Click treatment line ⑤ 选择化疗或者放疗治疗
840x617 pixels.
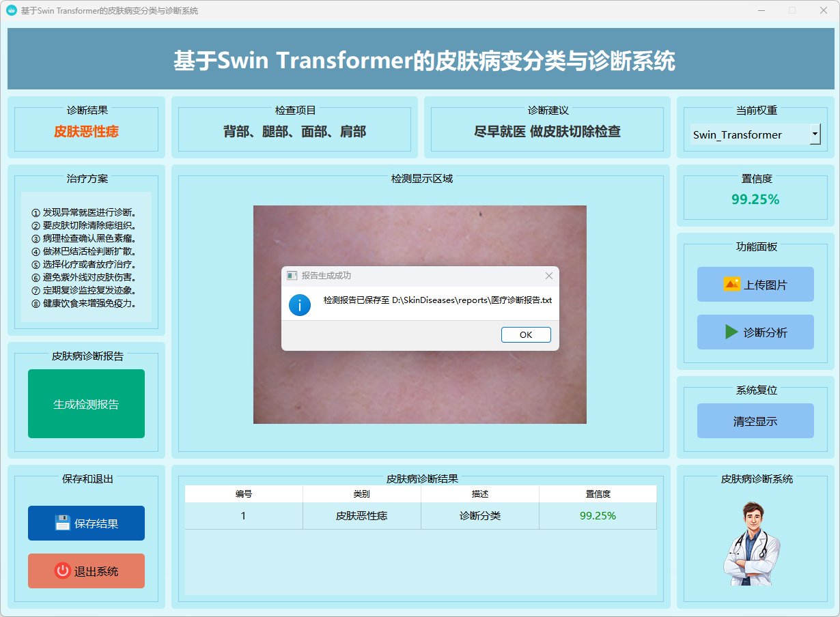click(84, 264)
